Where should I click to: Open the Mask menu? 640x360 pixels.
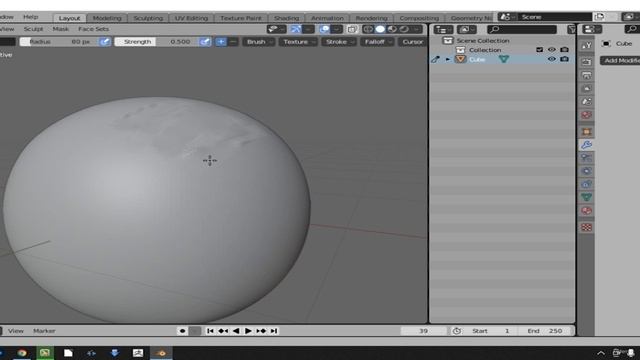pyautogui.click(x=60, y=29)
